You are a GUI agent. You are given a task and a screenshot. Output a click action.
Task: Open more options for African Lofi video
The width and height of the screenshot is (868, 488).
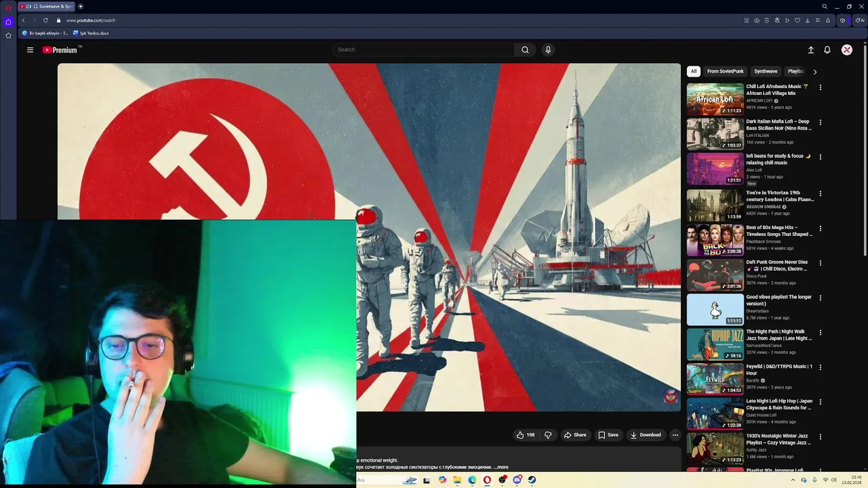click(x=820, y=87)
